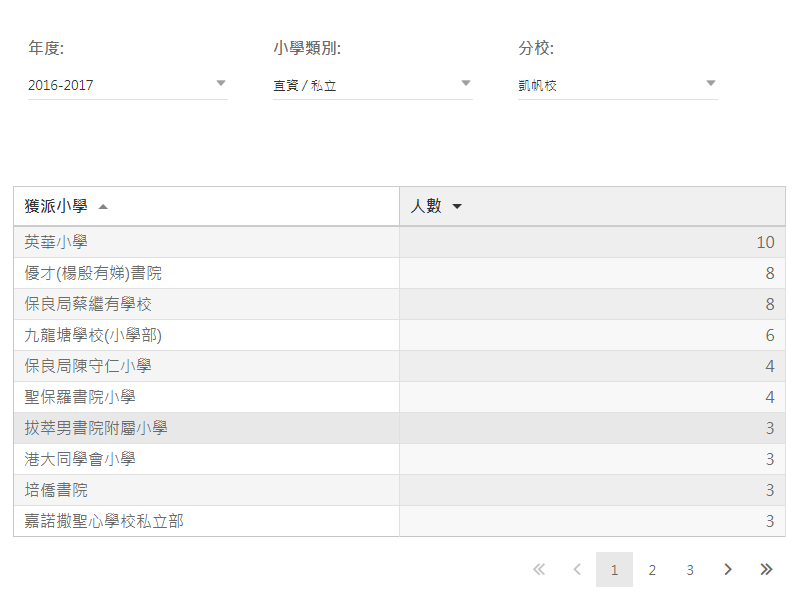This screenshot has width=812, height=602.
Task: Go to the next page arrow
Action: 728,570
